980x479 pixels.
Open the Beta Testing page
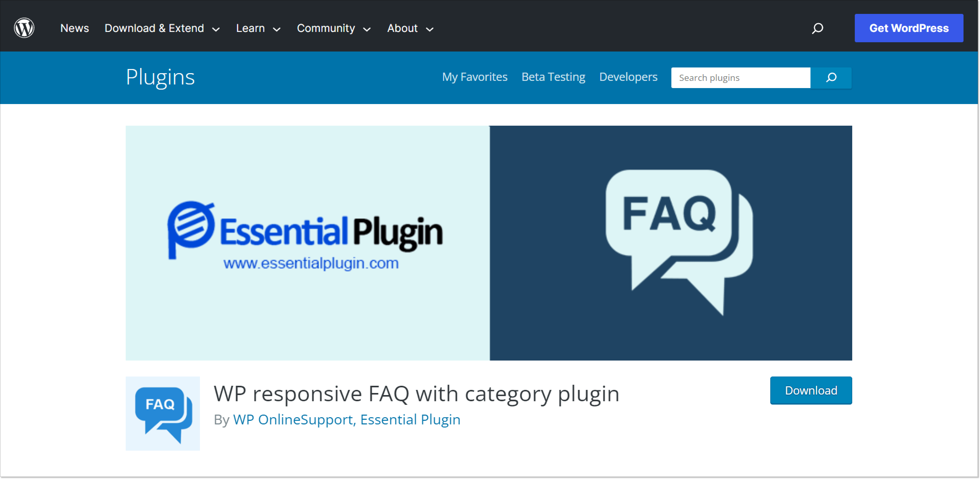click(553, 77)
